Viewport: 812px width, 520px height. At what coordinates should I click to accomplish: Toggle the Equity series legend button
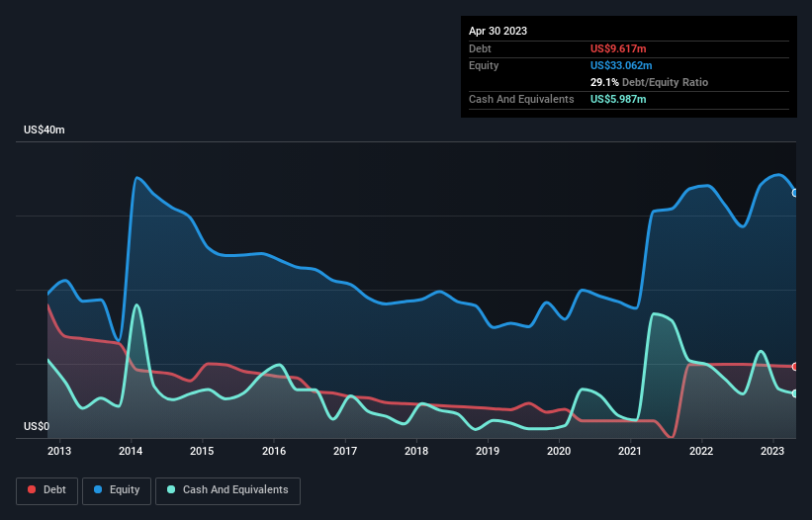click(x=117, y=490)
